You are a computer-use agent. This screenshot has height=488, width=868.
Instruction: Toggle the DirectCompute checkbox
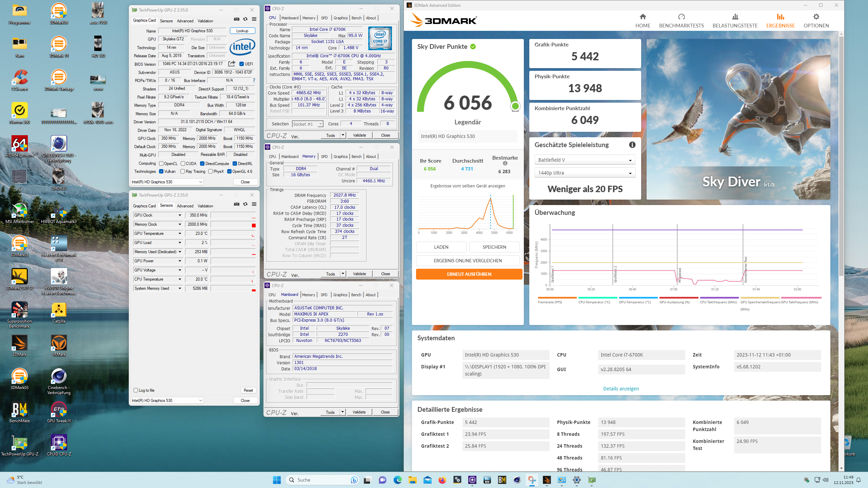pyautogui.click(x=202, y=164)
